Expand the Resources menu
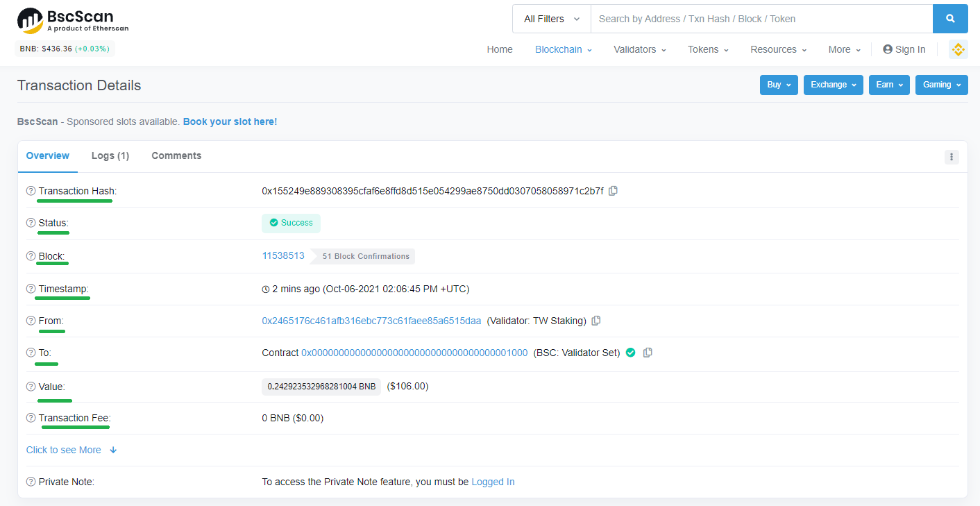This screenshot has height=506, width=980. click(x=778, y=49)
